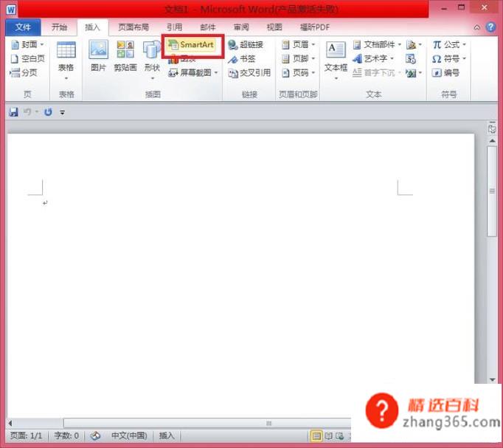This screenshot has height=448, width=503.
Task: Insert a blank page (空白页)
Action: [x=27, y=59]
